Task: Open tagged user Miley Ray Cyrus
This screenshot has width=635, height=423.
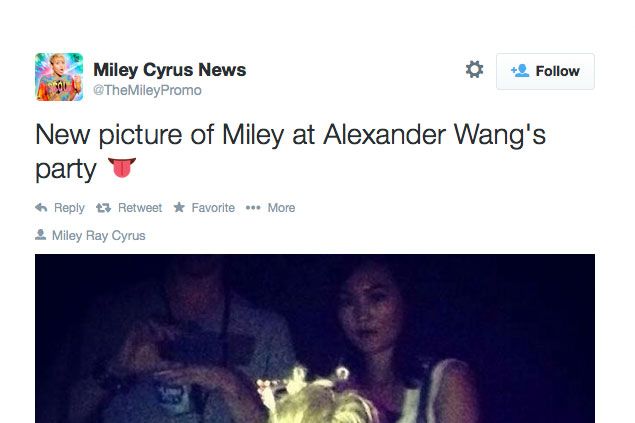Action: point(98,236)
